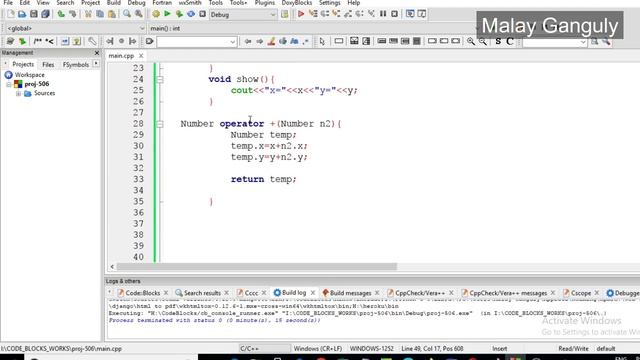Click the Rebuild icon
This screenshot has height=360, width=640.
pyautogui.click(x=191, y=14)
